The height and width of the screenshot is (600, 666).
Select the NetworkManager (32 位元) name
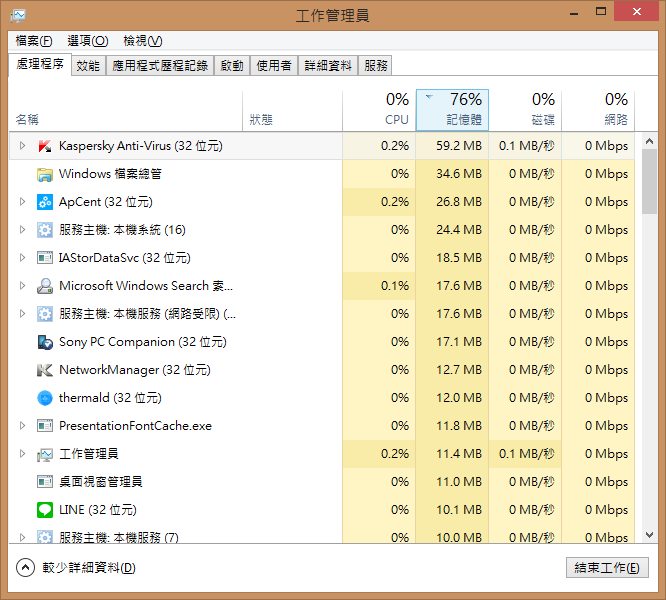135,370
